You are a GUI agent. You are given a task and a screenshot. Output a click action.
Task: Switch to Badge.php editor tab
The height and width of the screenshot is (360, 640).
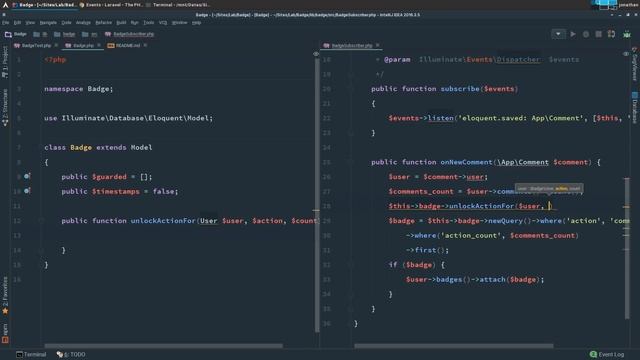(83, 46)
